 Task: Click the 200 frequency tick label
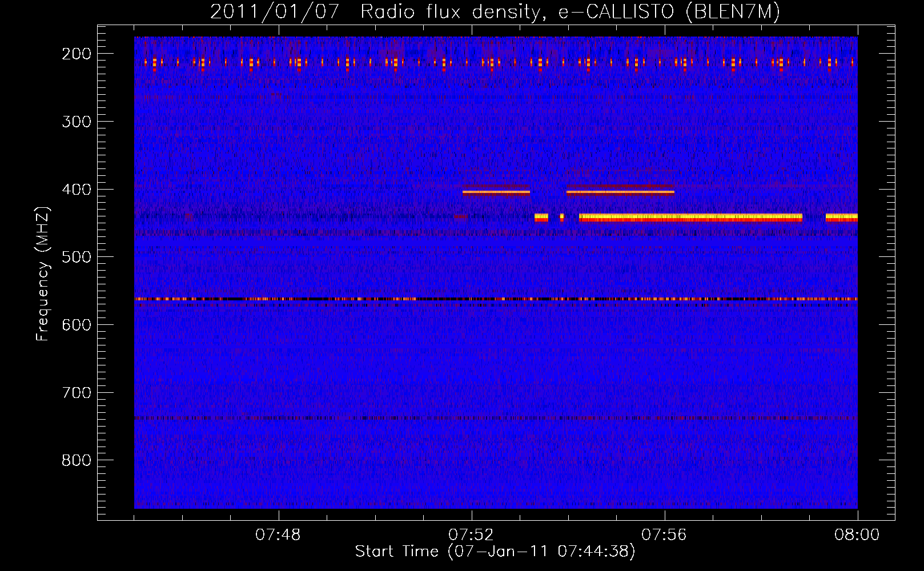pos(76,54)
